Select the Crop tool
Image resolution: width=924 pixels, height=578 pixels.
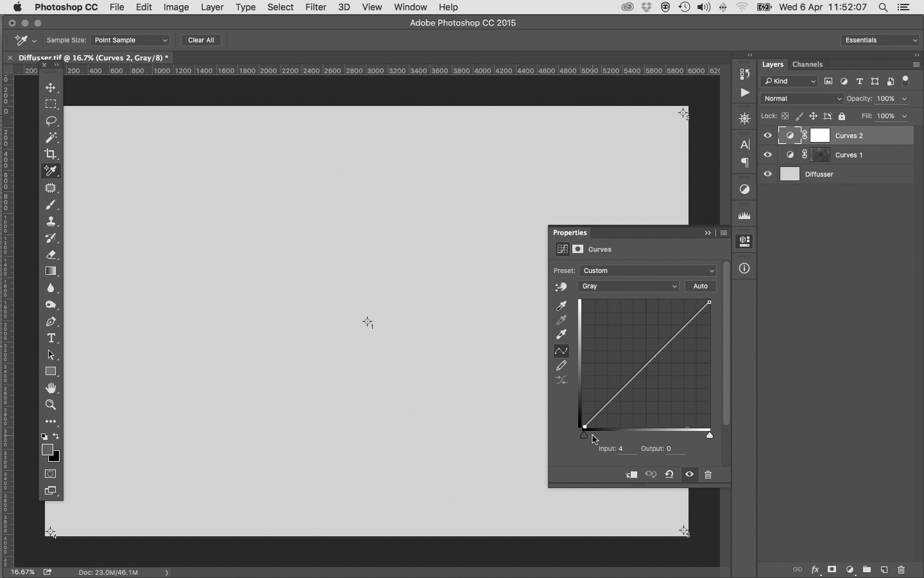(51, 154)
